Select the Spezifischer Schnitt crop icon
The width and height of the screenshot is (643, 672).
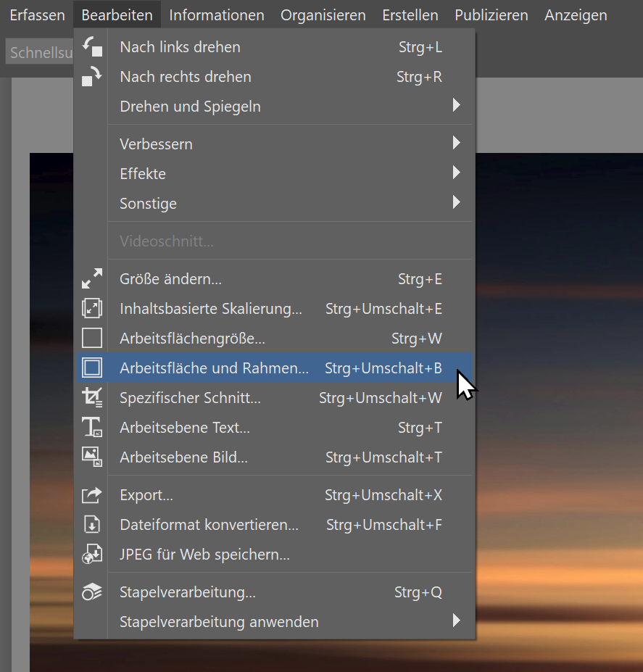coord(92,397)
